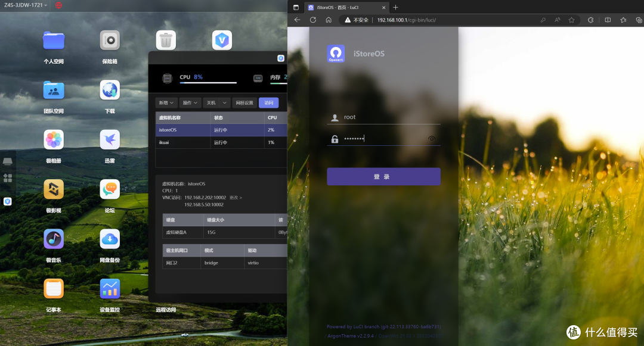Open a new browser tab
The height and width of the screenshot is (346, 644).
click(x=395, y=7)
